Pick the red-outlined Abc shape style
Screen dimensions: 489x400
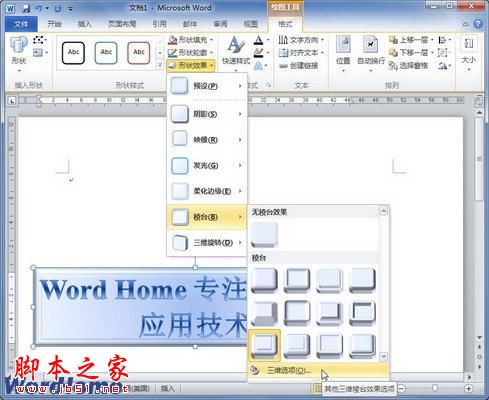coord(139,53)
